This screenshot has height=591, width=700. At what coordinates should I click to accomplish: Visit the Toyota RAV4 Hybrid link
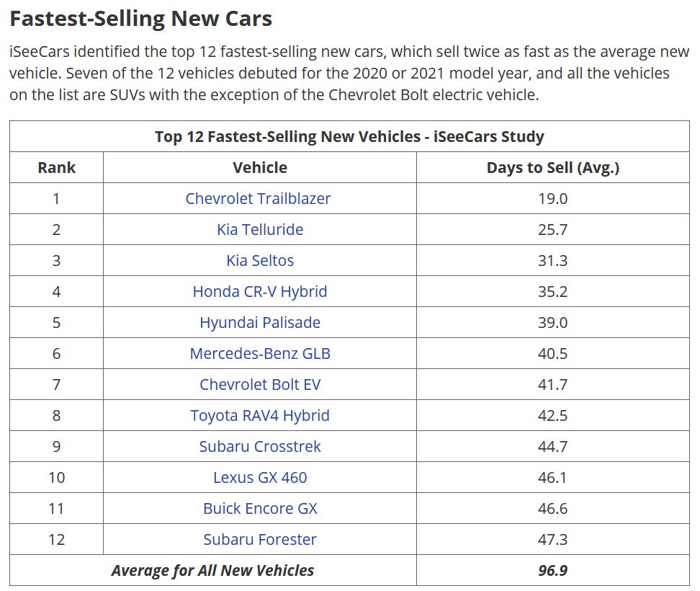pyautogui.click(x=260, y=415)
